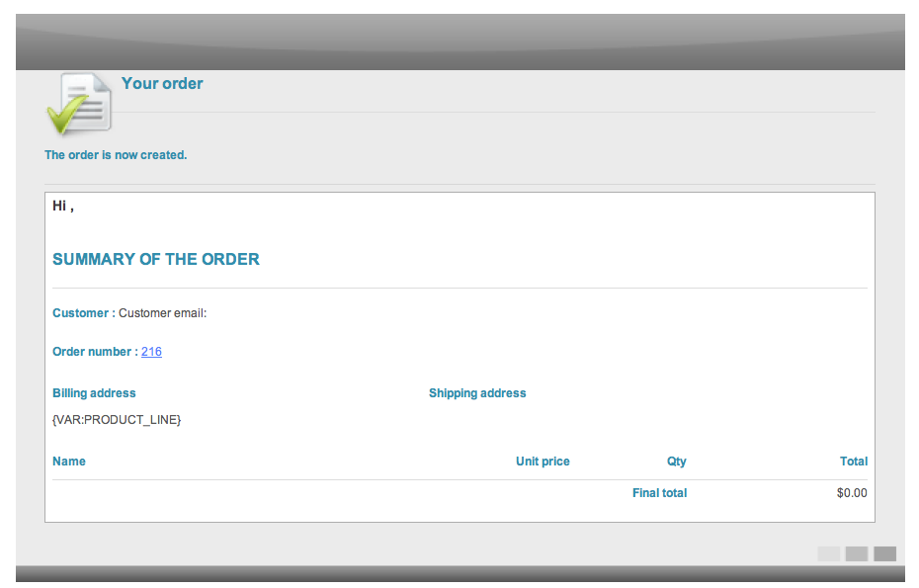Select "The order is now created." message
This screenshot has width=919, height=588.
(116, 155)
